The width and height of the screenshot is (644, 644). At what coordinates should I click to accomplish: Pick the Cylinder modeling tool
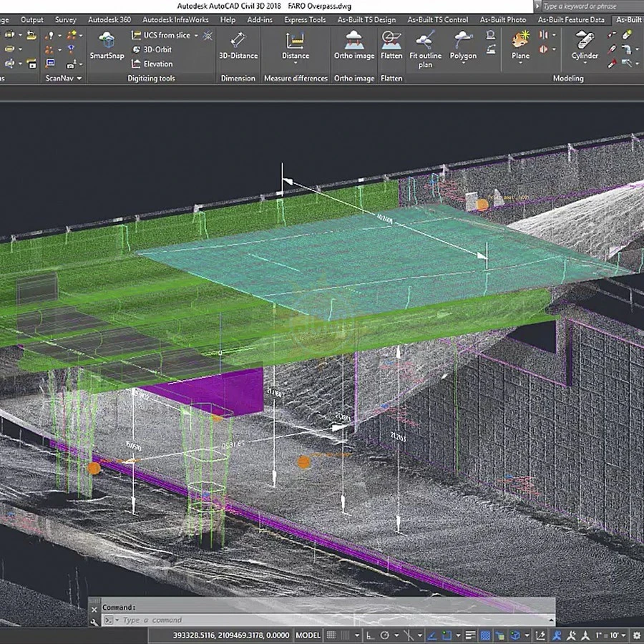point(585,45)
